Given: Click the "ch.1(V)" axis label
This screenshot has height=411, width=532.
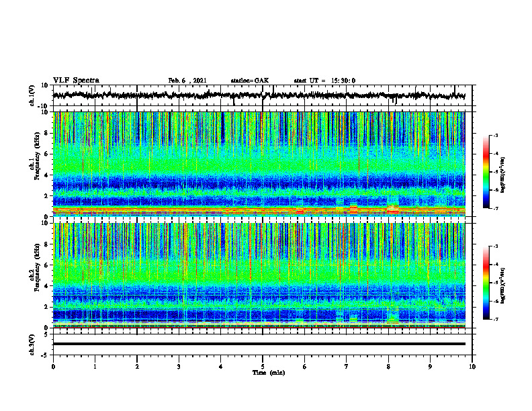Looking at the screenshot, I should pyautogui.click(x=32, y=95).
